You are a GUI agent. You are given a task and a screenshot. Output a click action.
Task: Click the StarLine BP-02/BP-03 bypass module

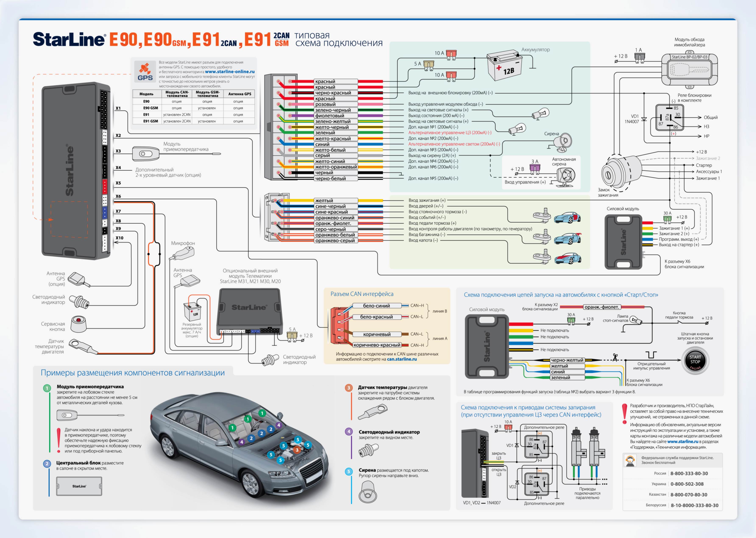(x=689, y=69)
